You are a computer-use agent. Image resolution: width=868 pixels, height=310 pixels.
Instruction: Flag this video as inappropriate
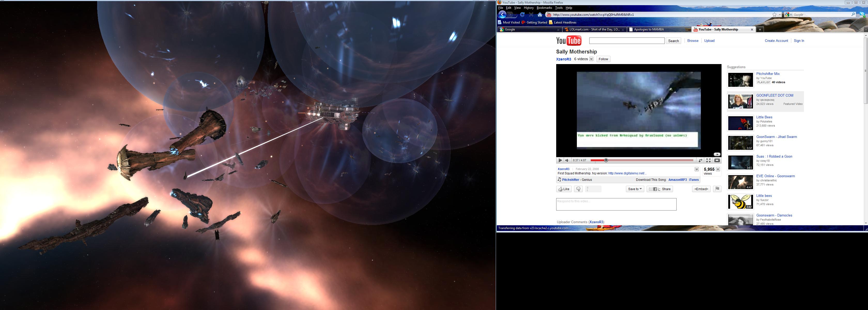tap(717, 189)
